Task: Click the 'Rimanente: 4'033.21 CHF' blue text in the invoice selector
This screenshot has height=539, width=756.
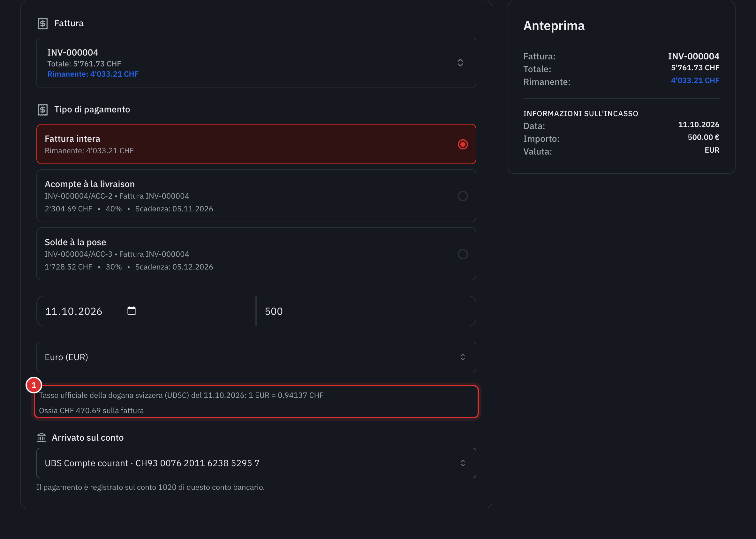Action: tap(93, 74)
